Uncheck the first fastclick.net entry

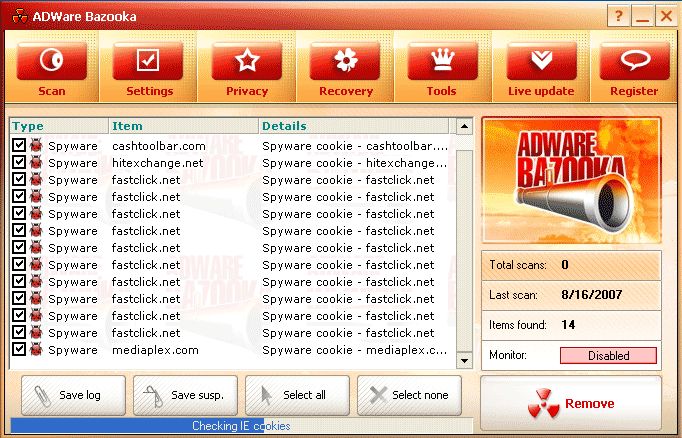19,179
